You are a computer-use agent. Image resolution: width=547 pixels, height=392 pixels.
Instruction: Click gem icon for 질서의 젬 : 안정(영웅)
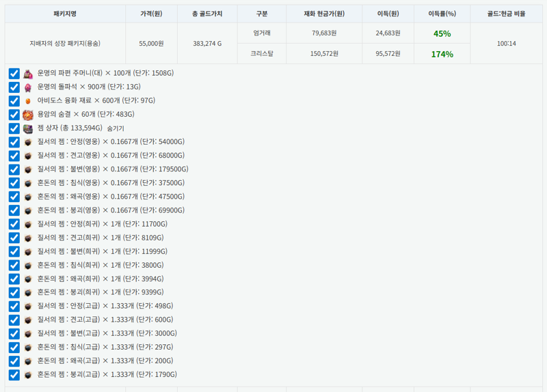click(28, 142)
